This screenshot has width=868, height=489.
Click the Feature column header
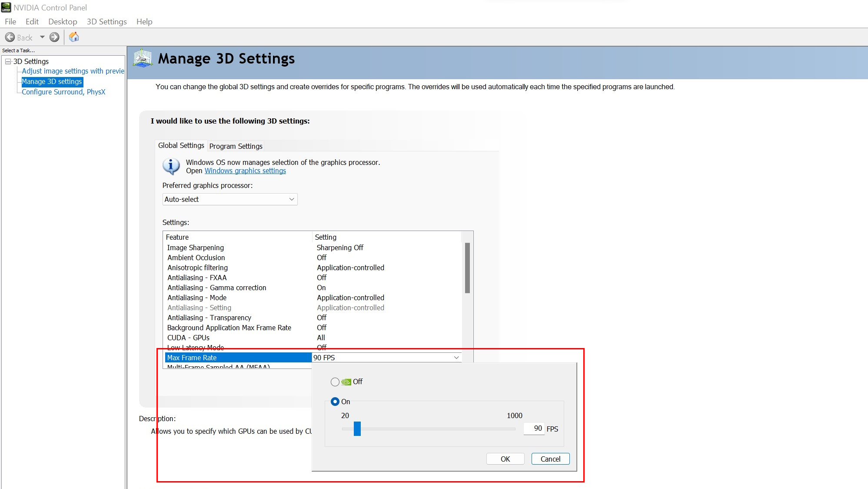238,237
